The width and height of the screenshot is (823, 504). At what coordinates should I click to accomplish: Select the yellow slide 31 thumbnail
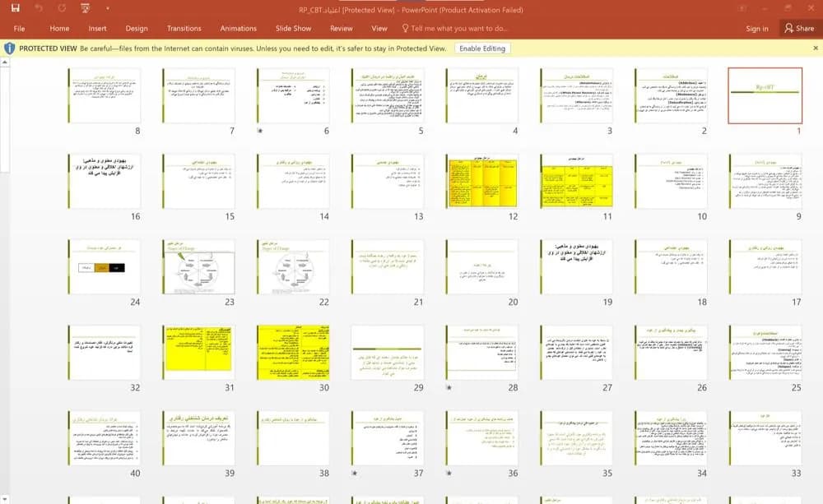tap(198, 352)
